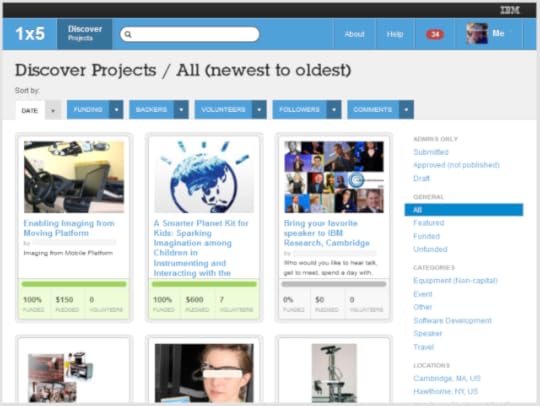Viewport: 540px width, 406px height.
Task: Select the All filter in General
Action: 464,210
